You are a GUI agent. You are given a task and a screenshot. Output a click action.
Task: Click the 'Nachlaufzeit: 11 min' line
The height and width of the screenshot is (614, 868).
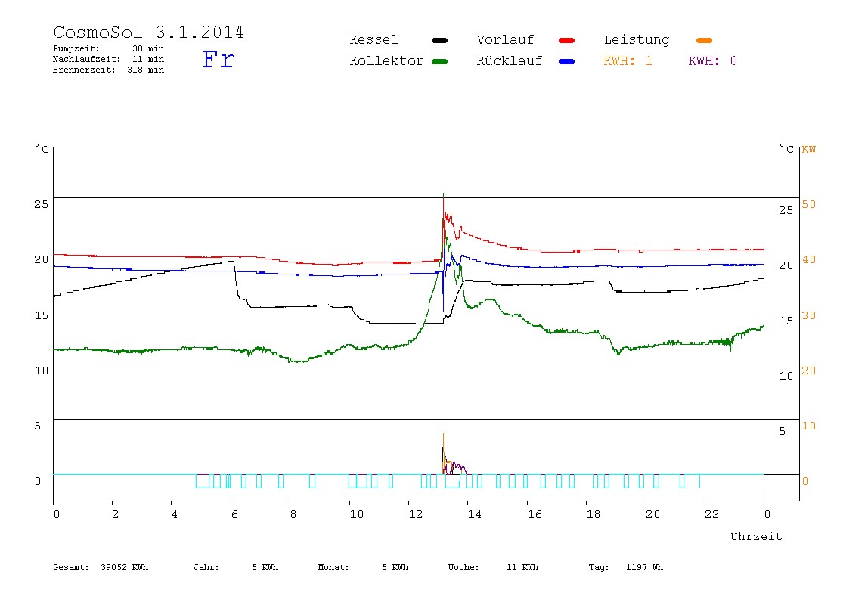(109, 59)
